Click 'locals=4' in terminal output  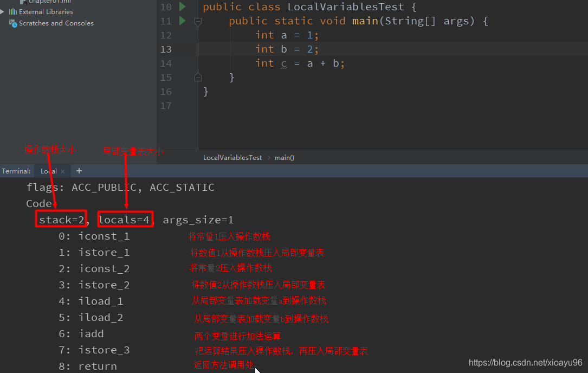point(124,220)
